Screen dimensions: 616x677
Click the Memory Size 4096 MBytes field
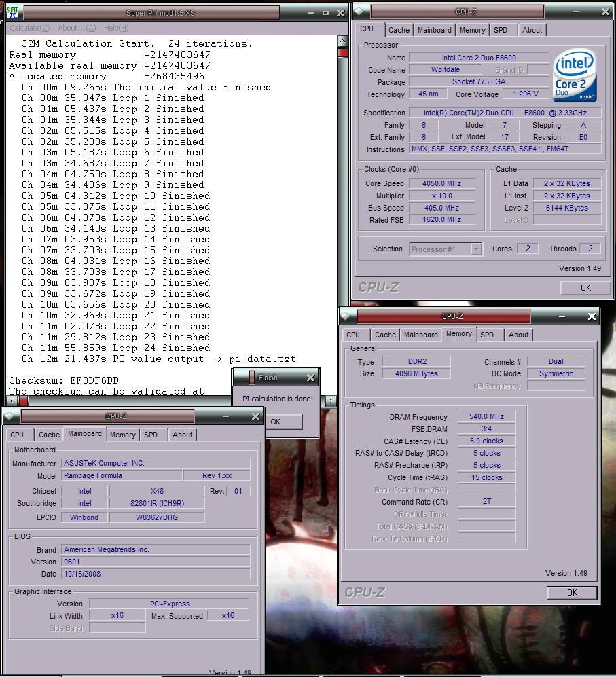pos(416,373)
